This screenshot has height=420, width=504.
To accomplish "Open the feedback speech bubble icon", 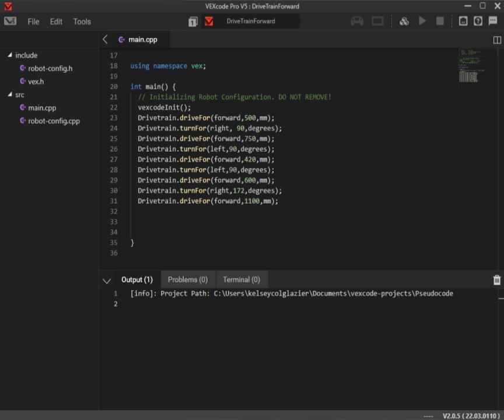I will tap(493, 22).
